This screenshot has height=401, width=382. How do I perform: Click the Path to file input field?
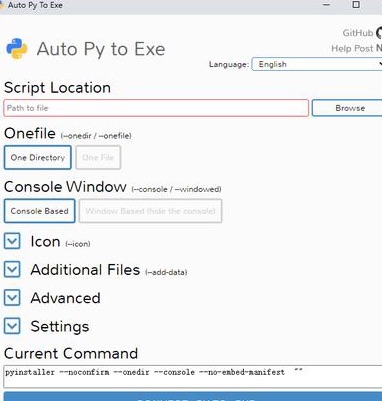(156, 108)
